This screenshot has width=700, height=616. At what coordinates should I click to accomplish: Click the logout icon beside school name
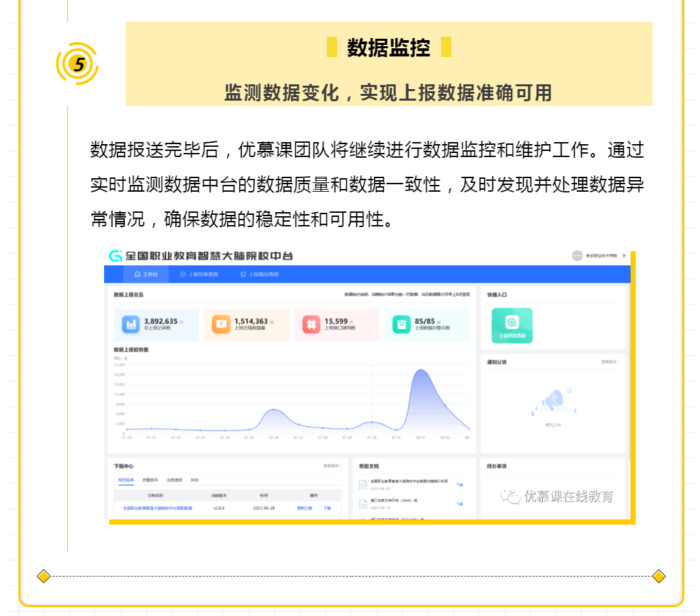coord(623,256)
